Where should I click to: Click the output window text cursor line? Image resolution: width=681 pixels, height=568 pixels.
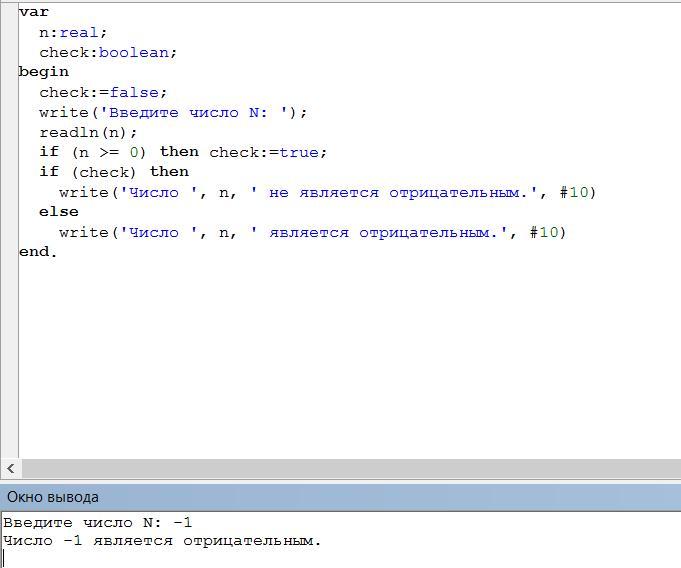4,558
